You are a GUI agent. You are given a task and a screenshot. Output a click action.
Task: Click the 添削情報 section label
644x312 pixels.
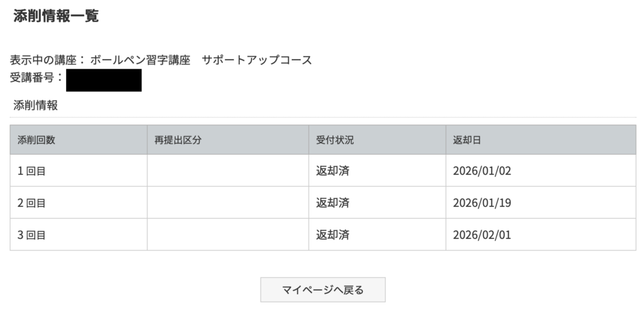pyautogui.click(x=36, y=106)
